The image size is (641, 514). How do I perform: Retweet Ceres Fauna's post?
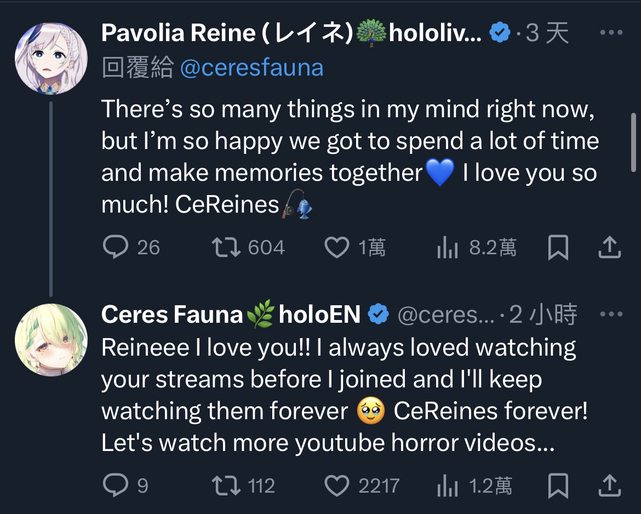point(227,486)
